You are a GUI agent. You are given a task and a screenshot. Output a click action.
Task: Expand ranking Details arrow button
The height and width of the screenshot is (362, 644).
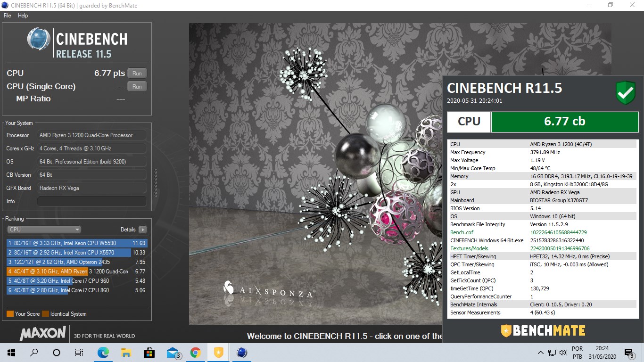(x=142, y=230)
